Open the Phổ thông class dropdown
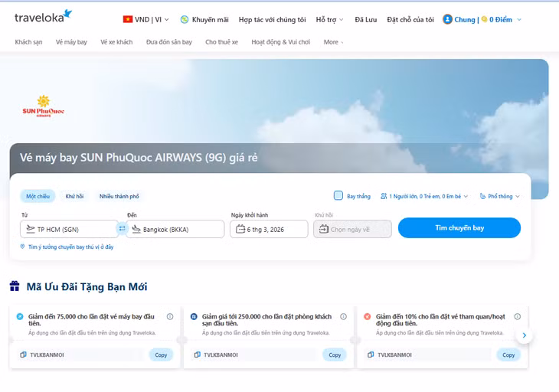The height and width of the screenshot is (392, 559). pyautogui.click(x=500, y=196)
